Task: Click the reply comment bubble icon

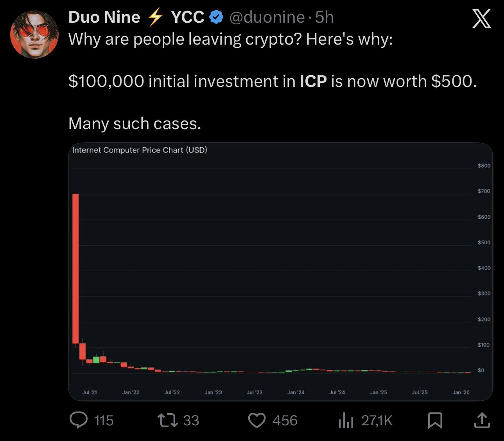Action: click(79, 420)
